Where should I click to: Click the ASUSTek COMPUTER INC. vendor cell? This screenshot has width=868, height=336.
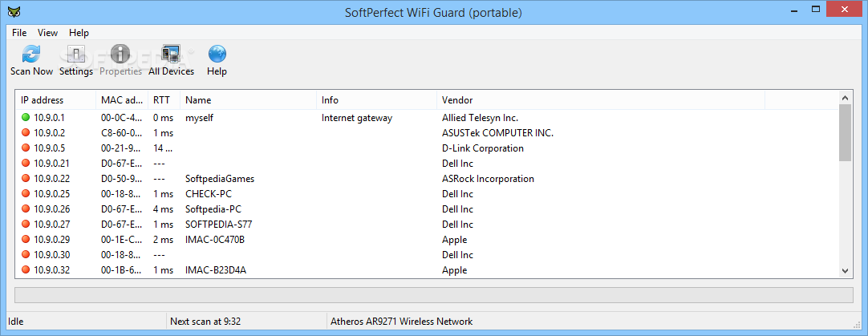coord(497,133)
